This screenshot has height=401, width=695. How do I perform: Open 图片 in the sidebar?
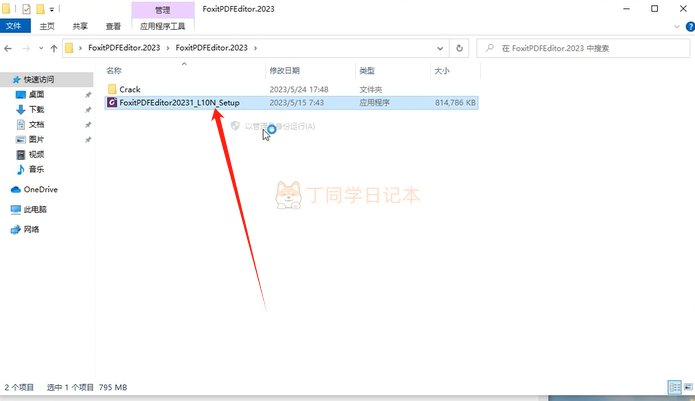[36, 139]
